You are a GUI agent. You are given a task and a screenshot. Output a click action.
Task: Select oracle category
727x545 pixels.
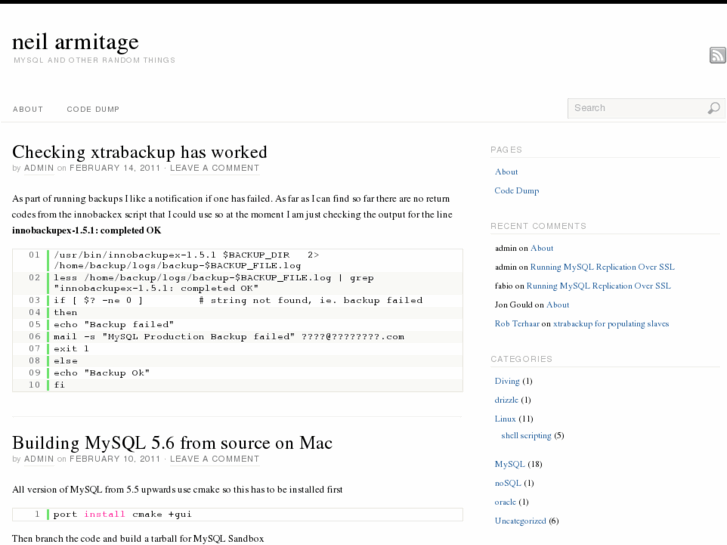[x=505, y=502]
